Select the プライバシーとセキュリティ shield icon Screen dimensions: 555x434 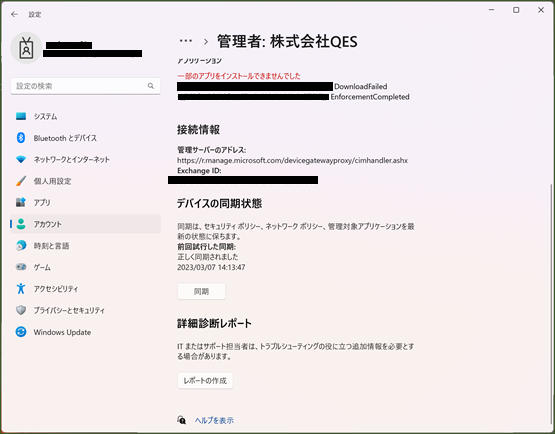click(21, 310)
